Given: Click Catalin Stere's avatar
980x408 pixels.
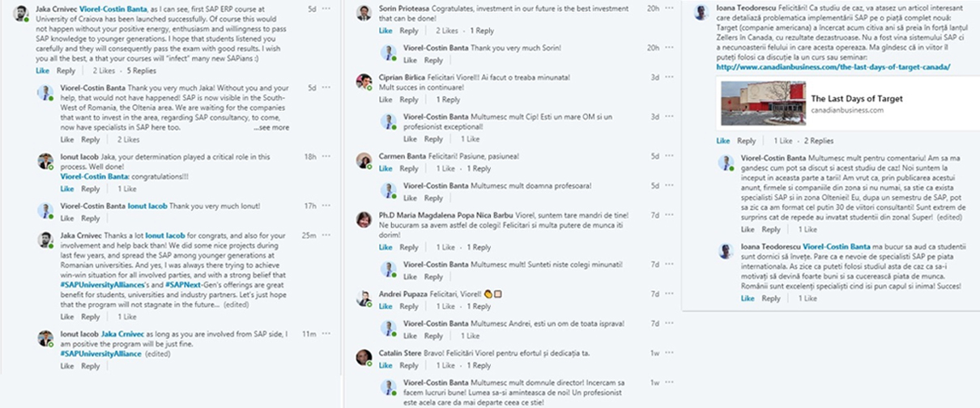Looking at the screenshot, I should click(364, 357).
